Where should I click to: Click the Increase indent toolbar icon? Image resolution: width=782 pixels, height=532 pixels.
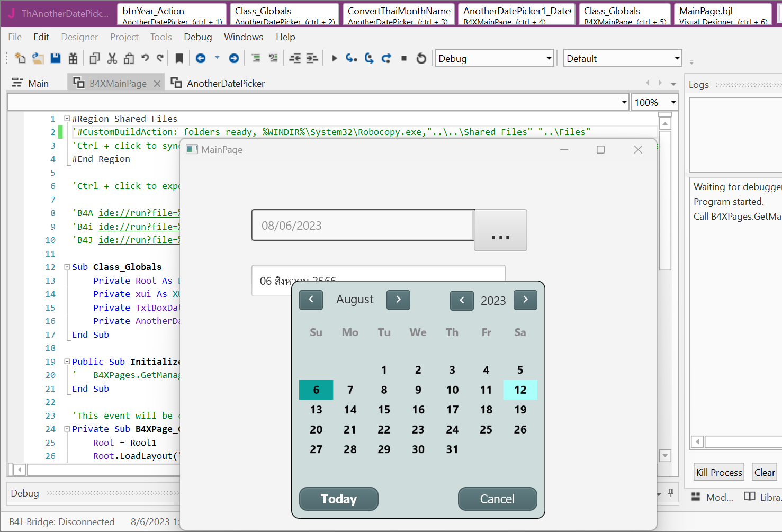tap(312, 58)
